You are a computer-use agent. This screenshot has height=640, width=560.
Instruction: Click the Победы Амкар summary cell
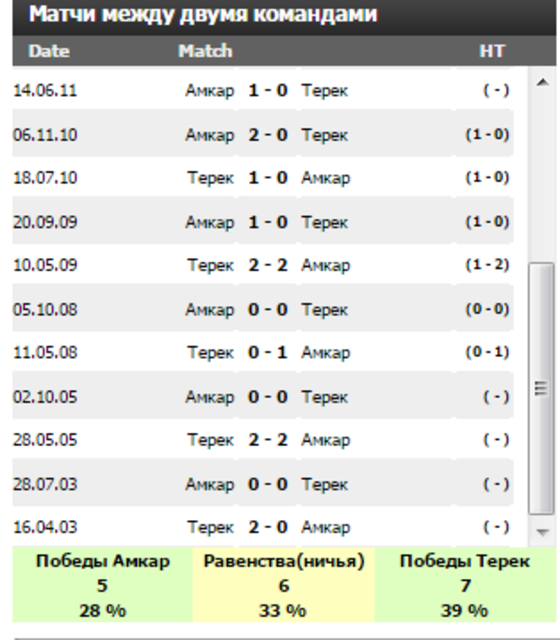102,585
